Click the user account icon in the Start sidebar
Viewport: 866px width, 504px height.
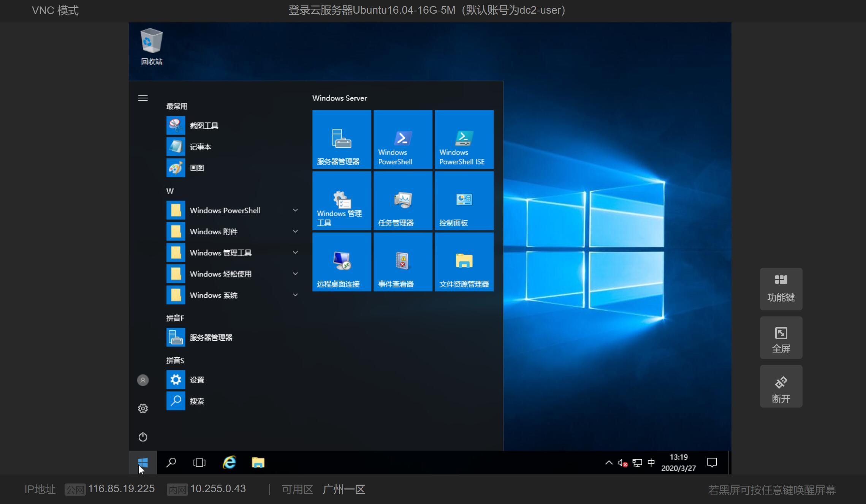click(143, 380)
